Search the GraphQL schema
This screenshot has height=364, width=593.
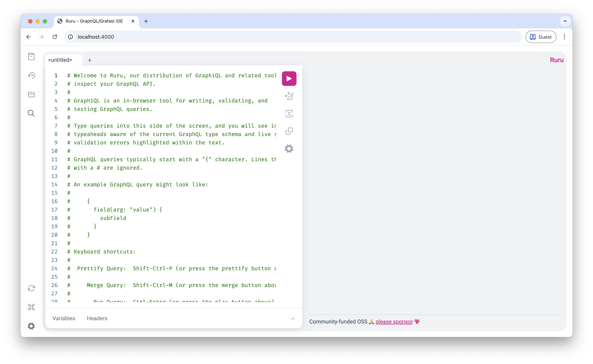point(31,113)
